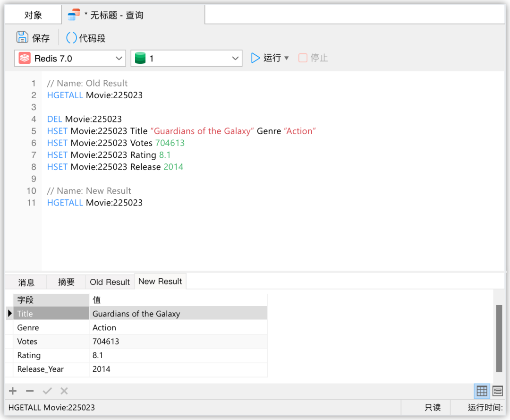Click the "Guardians of the Galaxy" string in editor
This screenshot has width=510, height=420.
point(202,131)
